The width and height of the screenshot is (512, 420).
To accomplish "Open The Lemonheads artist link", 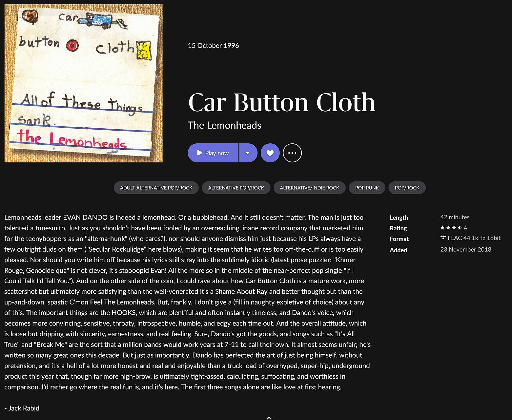I will click(225, 125).
